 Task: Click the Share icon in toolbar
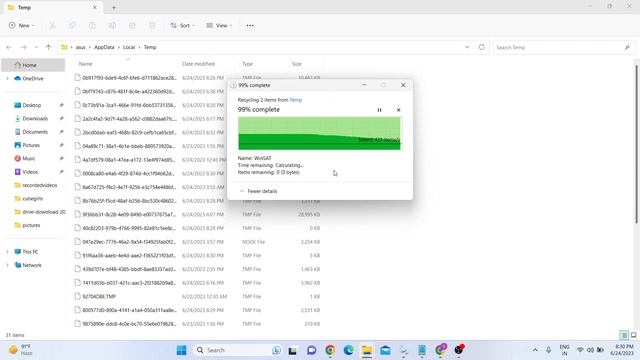(132, 26)
